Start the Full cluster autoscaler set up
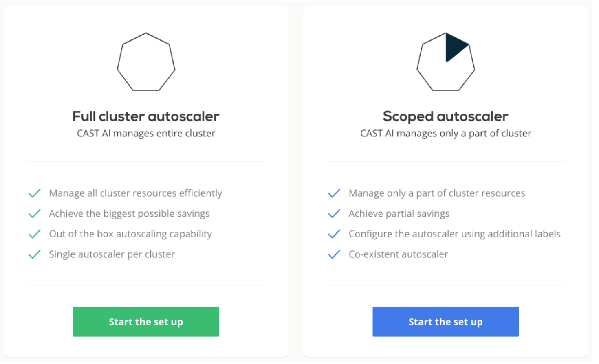The image size is (599, 364). [x=146, y=322]
